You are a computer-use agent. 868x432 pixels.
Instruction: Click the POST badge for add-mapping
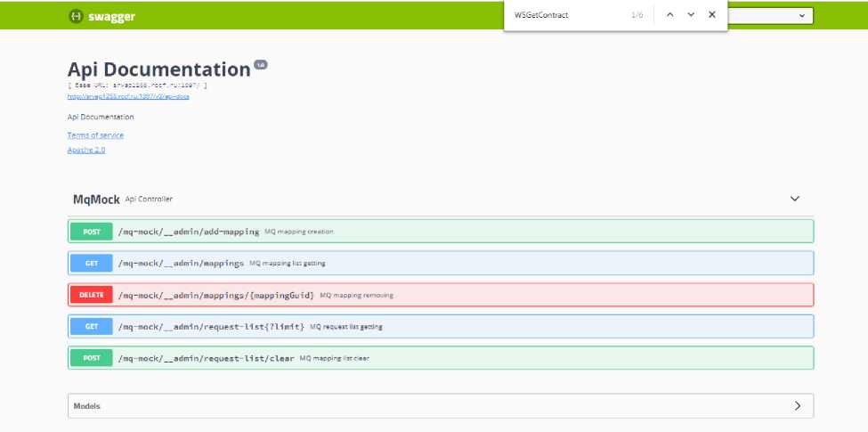point(92,232)
